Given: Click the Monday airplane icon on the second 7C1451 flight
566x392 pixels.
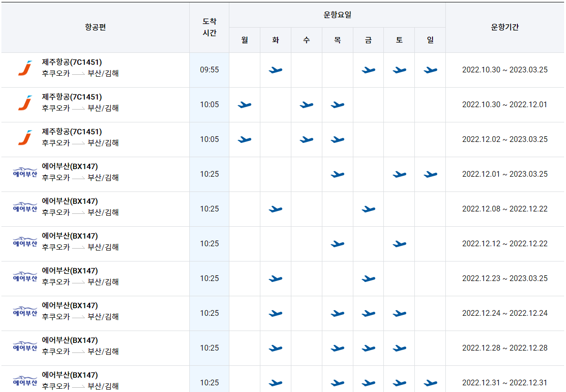Looking at the screenshot, I should [245, 105].
